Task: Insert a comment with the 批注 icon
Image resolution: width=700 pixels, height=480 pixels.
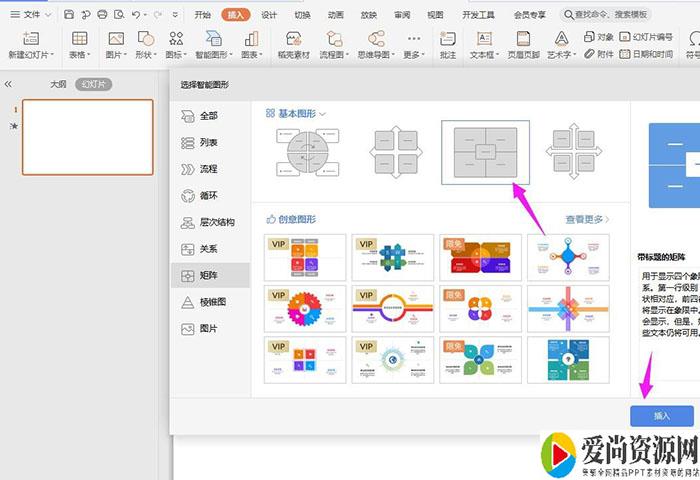Action: pyautogui.click(x=447, y=39)
